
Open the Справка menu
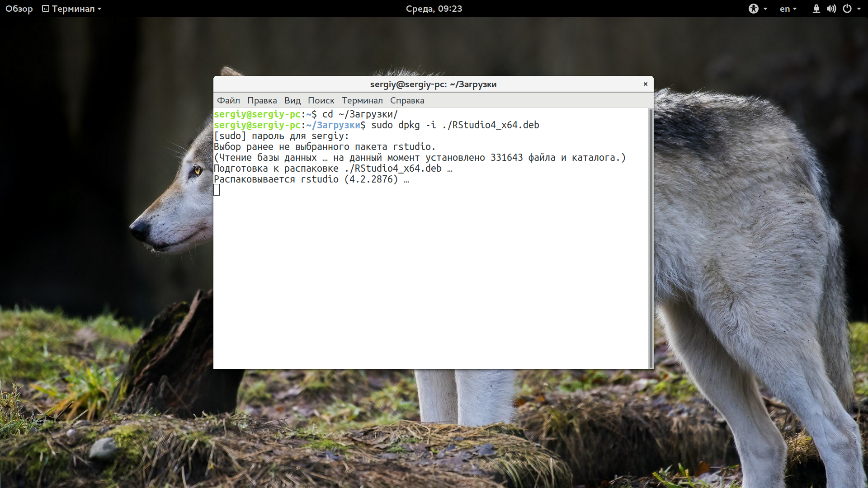[x=407, y=100]
